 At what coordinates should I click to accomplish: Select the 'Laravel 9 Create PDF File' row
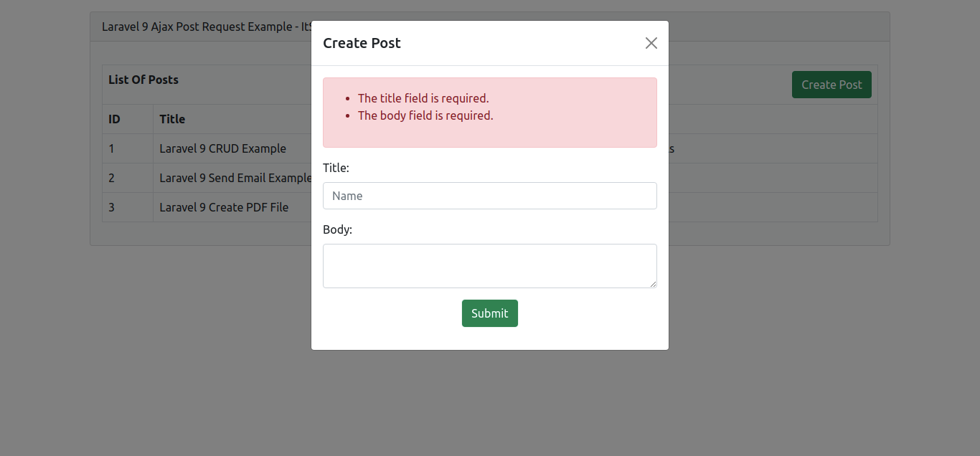click(224, 207)
